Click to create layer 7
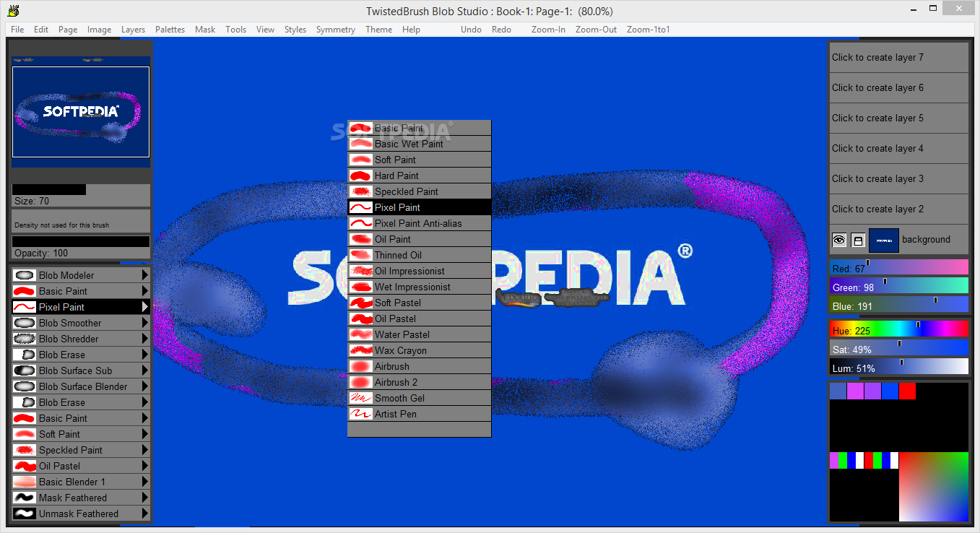 pyautogui.click(x=898, y=58)
